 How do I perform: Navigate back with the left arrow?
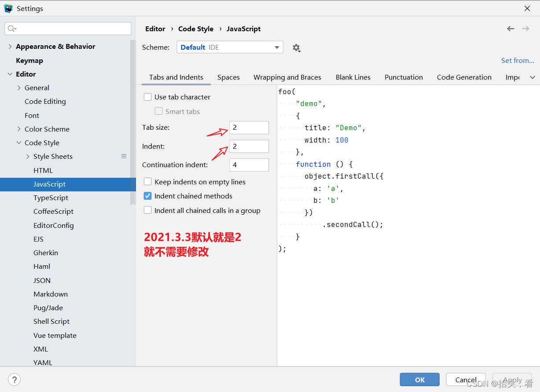pos(511,29)
